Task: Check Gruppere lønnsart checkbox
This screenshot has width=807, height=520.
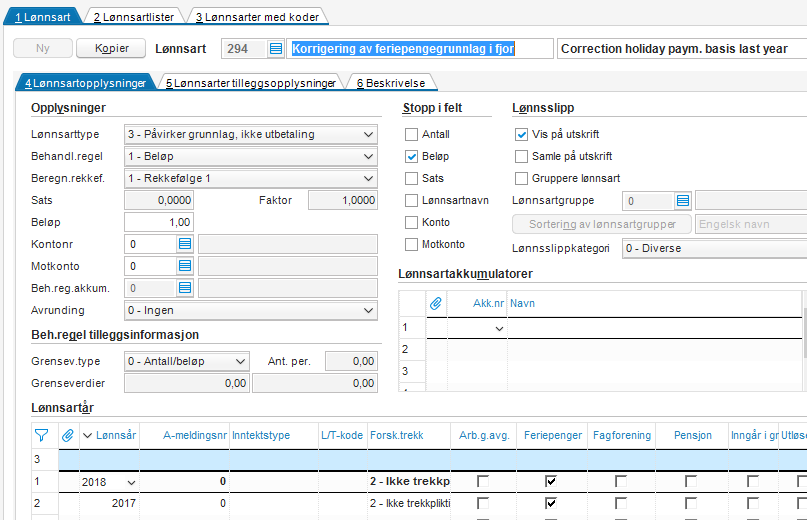Action: pos(521,178)
